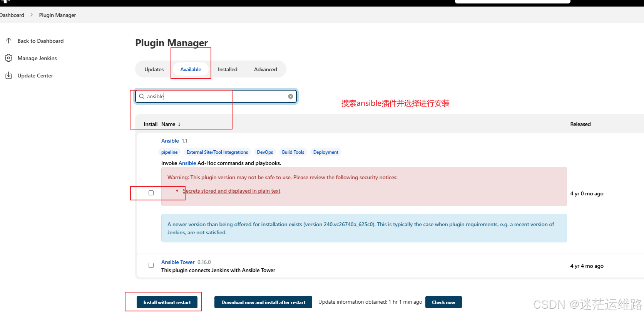Tick the Ansible Tower plugin install checkbox
The width and height of the screenshot is (644, 316).
tap(151, 265)
